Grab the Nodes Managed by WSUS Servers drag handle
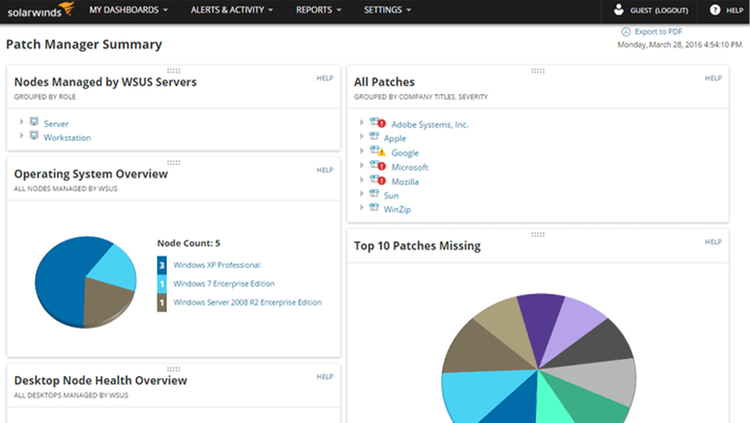This screenshot has height=423, width=750. click(x=174, y=71)
